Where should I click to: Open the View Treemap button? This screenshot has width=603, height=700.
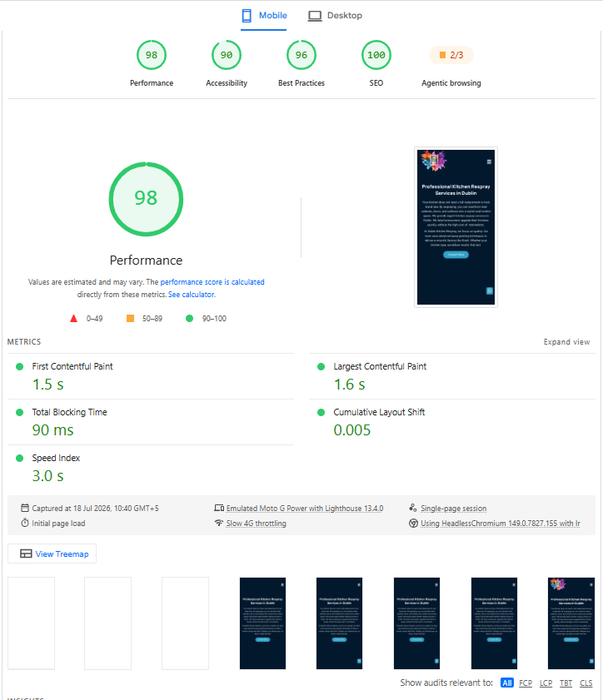pyautogui.click(x=52, y=554)
